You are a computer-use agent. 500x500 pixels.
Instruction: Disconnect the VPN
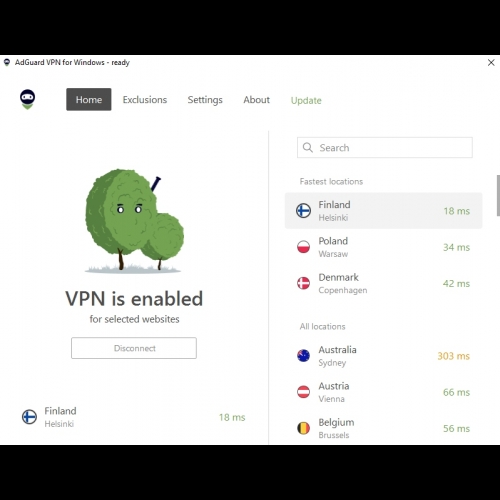click(134, 348)
